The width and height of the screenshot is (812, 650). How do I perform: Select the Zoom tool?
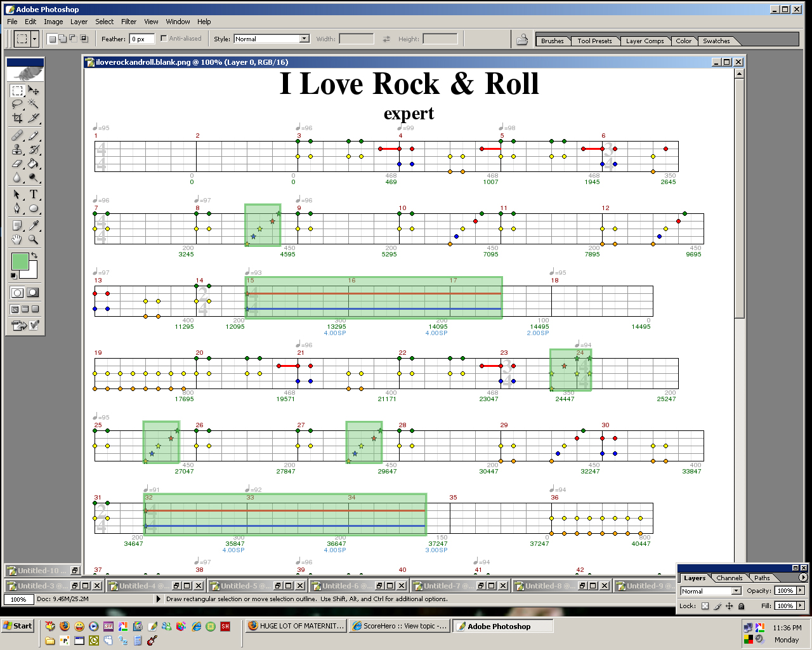tap(34, 239)
